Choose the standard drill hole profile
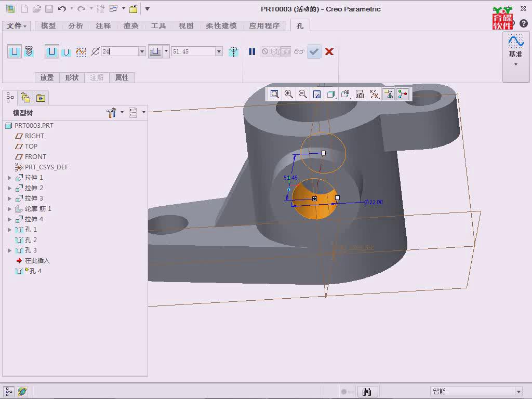This screenshot has width=532, height=399. coord(66,52)
